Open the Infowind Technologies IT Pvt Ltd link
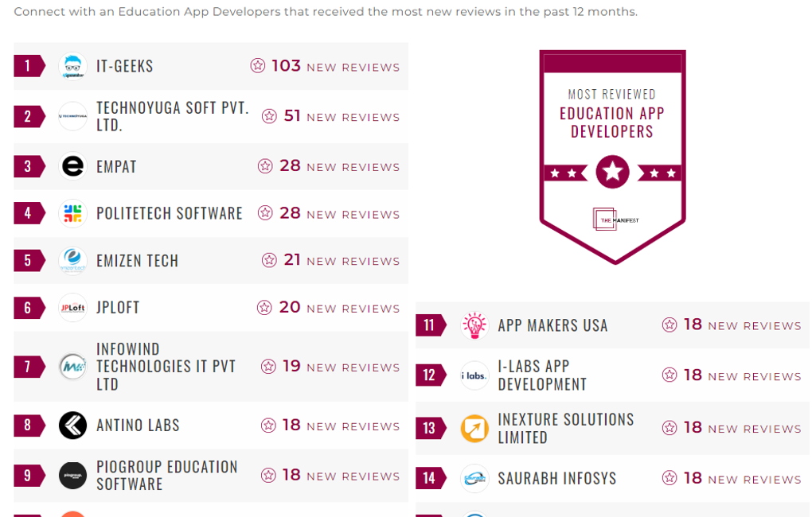The image size is (812, 517). coord(166,367)
